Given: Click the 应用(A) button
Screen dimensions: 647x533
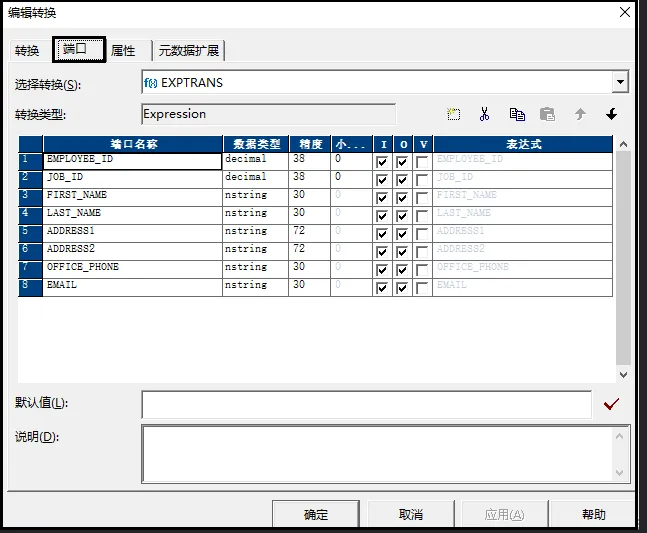Looking at the screenshot, I should pos(504,514).
